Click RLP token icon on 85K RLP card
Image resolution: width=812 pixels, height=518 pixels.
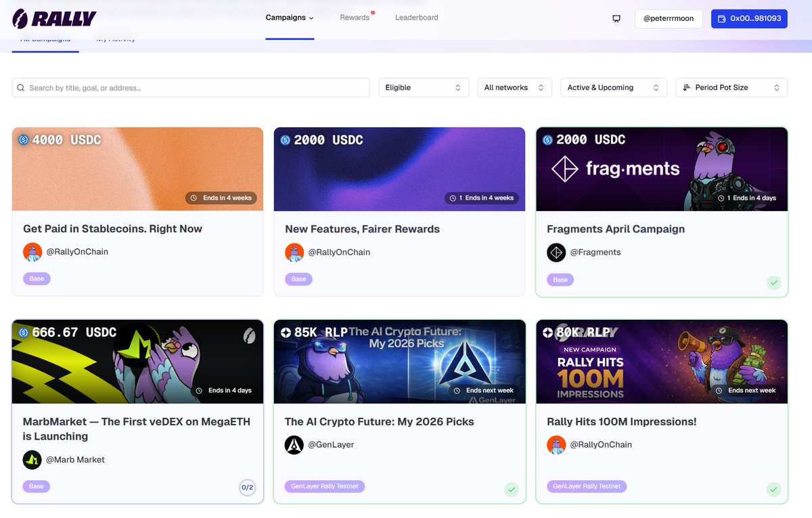(286, 333)
